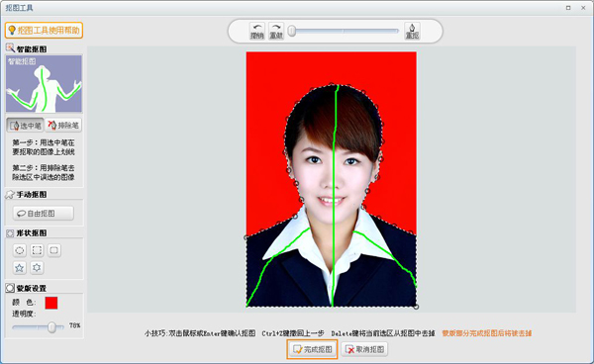
Task: Click the 撤销 undo icon
Action: click(x=256, y=31)
